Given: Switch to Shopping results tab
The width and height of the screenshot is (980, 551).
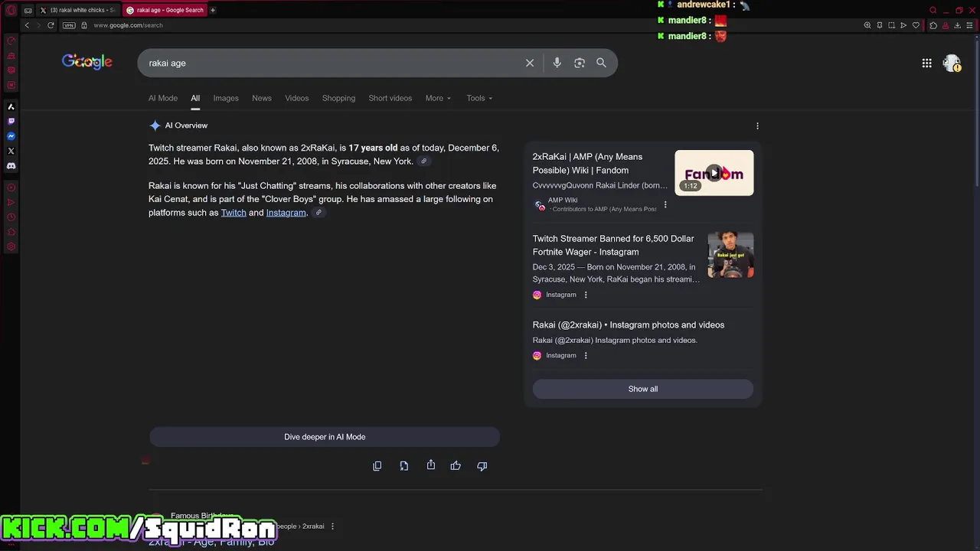Looking at the screenshot, I should pos(338,98).
